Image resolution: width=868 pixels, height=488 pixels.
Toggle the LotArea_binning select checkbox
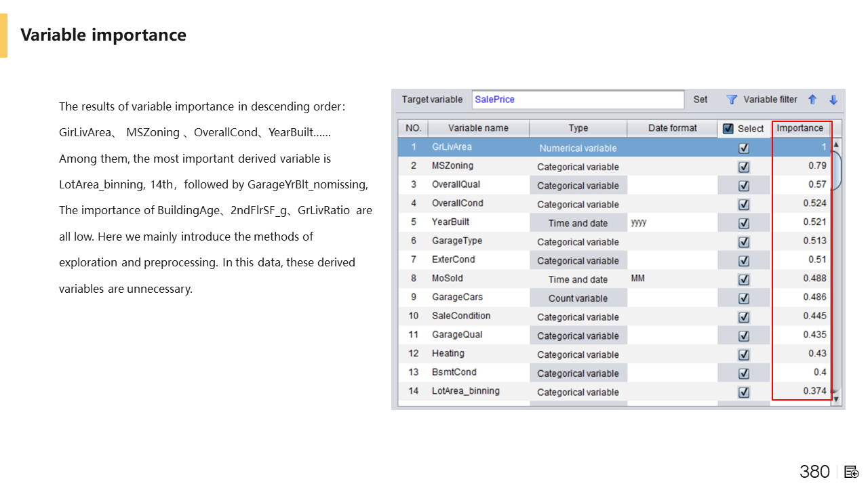point(744,392)
